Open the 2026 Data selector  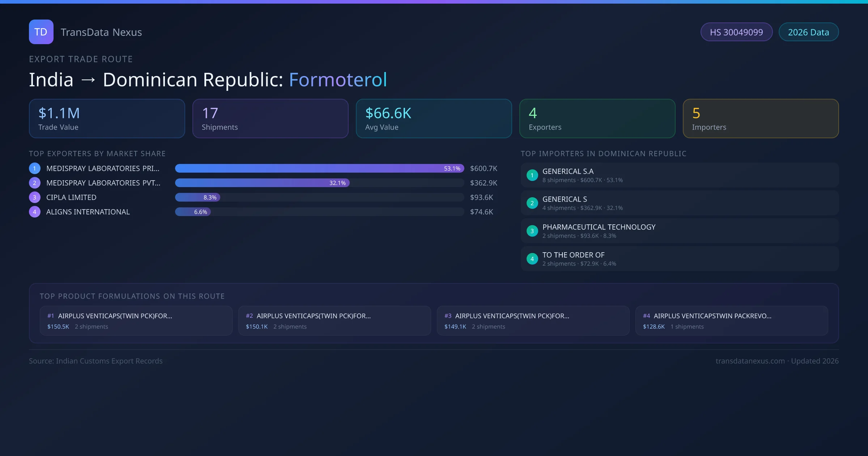[x=808, y=32]
